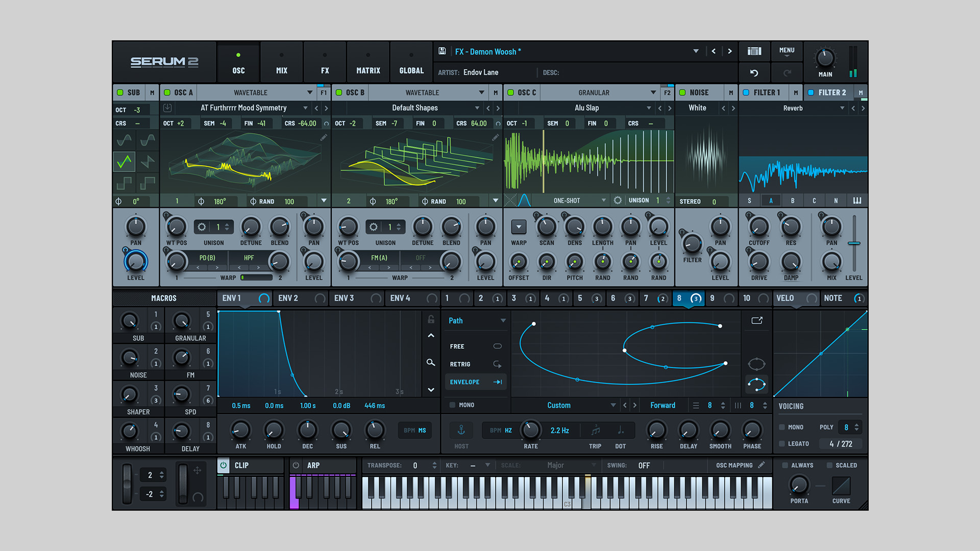Save the preset with the disk icon
The height and width of the screenshot is (551, 980).
click(442, 51)
